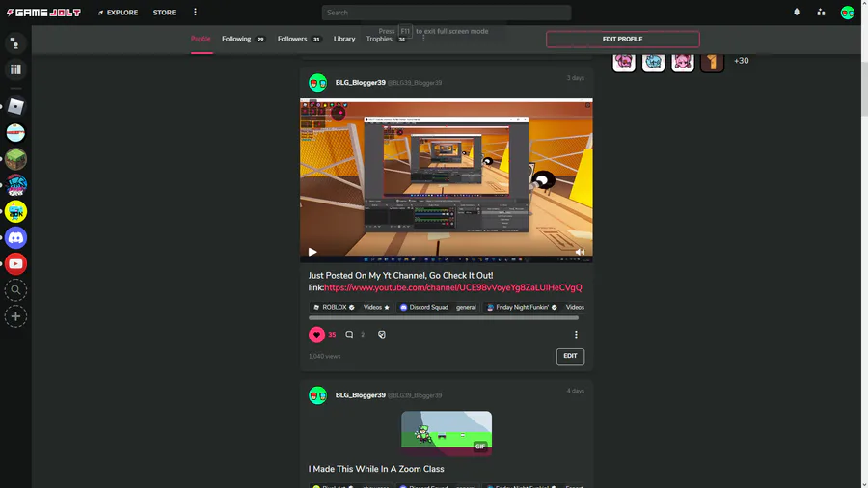Open BLG_Blogger39 name on 4 days post

pyautogui.click(x=361, y=395)
